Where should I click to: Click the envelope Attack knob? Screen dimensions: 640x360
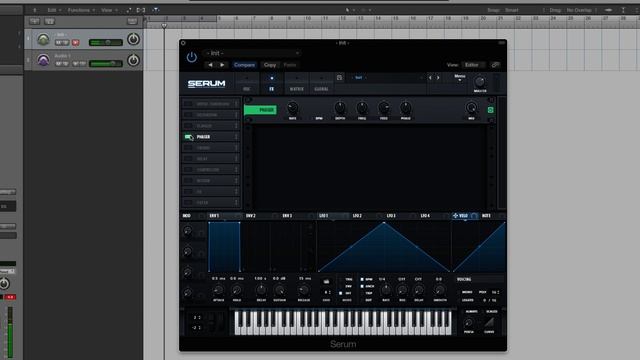[218, 290]
